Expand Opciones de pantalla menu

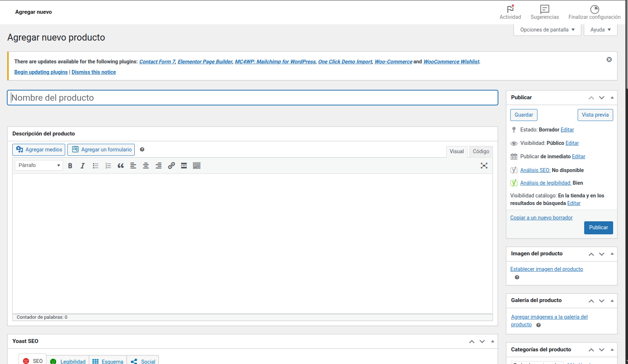click(x=547, y=30)
